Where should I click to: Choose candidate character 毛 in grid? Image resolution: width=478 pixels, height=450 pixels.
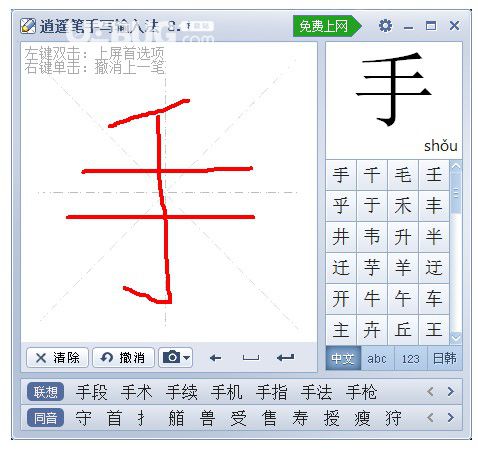coord(403,175)
